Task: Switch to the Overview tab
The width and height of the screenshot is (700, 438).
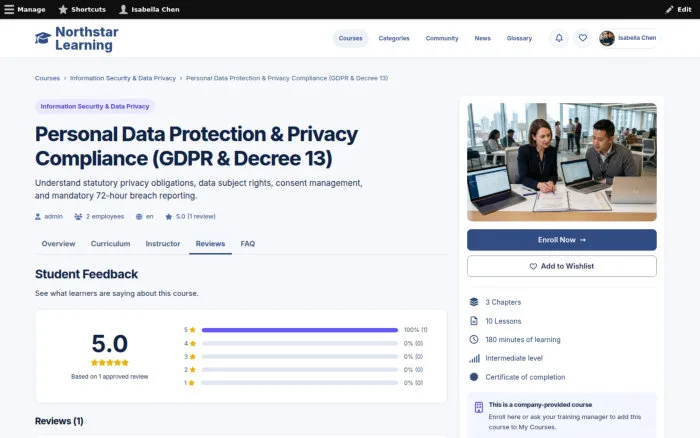Action: (x=58, y=244)
